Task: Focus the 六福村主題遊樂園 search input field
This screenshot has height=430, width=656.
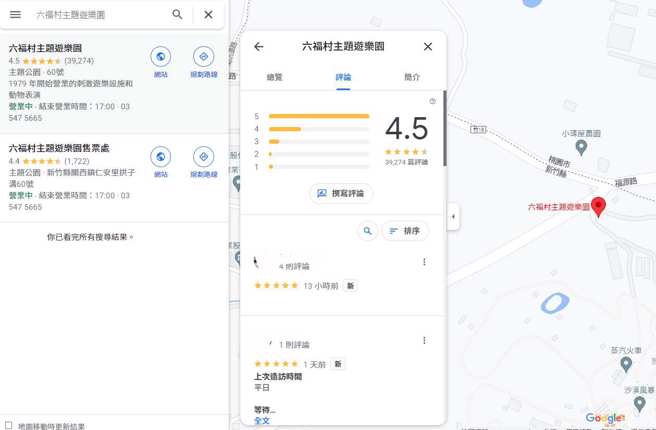Action: coord(100,15)
